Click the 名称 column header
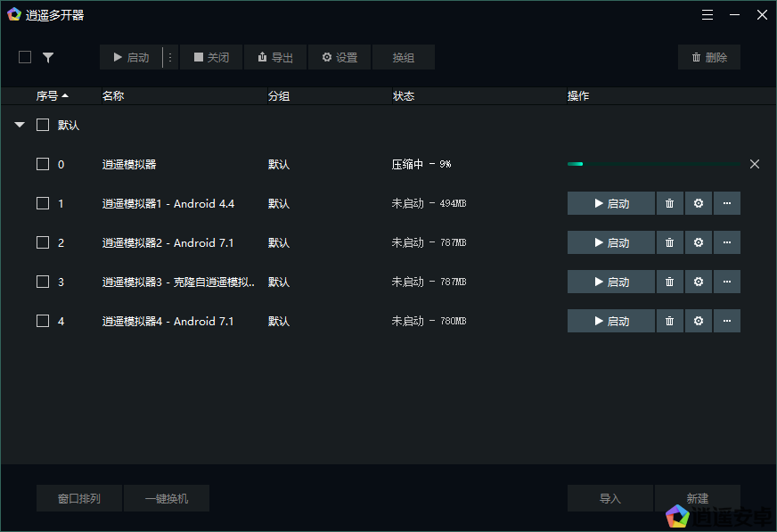The image size is (777, 532). 113,95
